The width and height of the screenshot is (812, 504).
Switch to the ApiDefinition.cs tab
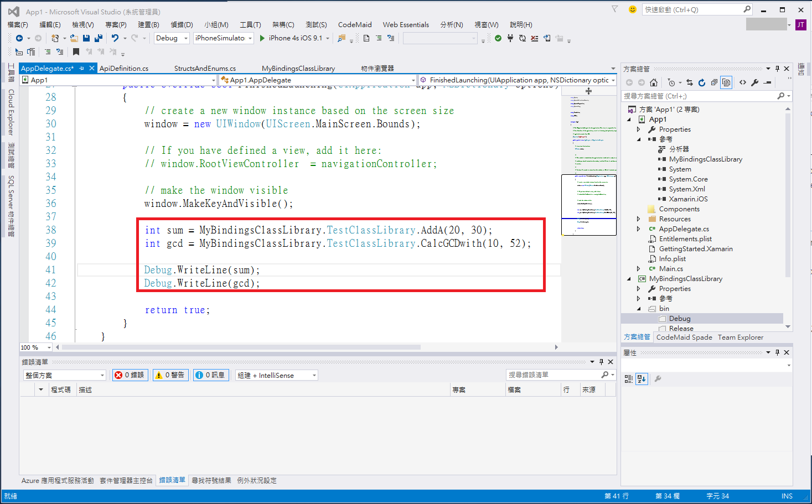pyautogui.click(x=124, y=69)
